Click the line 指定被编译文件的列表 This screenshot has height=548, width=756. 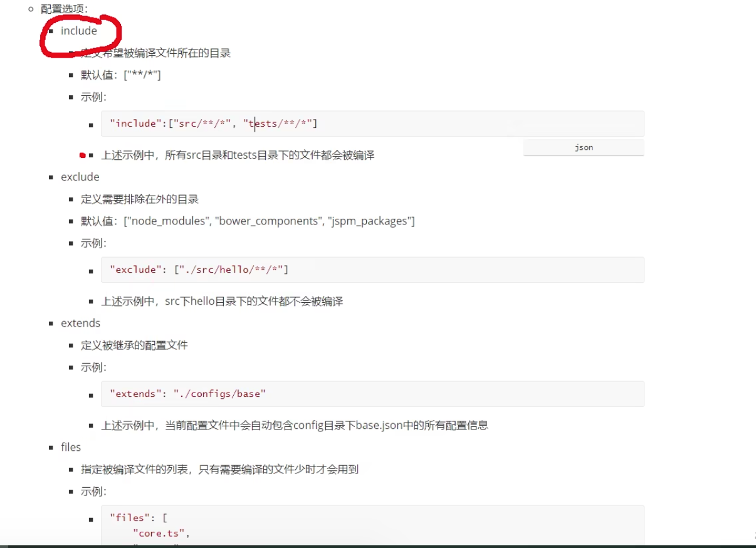coord(219,470)
